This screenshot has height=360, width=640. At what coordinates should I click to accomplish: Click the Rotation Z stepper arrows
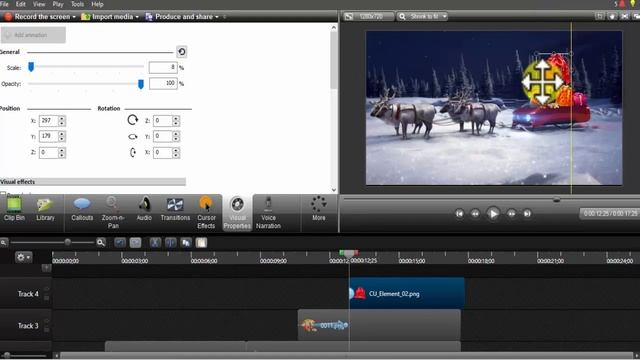[x=176, y=121]
